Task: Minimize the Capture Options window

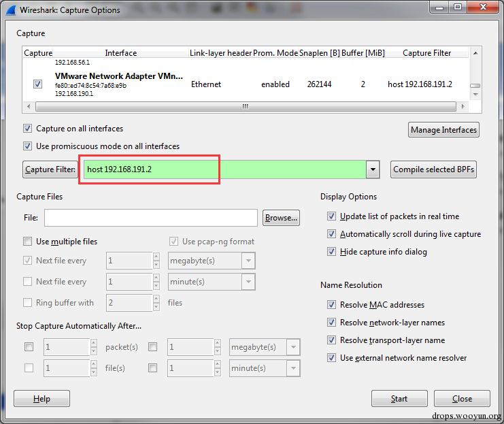Action: 439,7
